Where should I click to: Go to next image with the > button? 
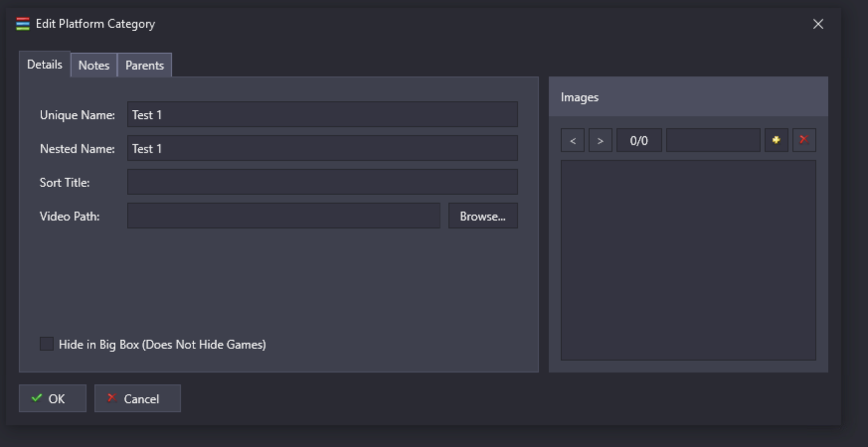pos(601,140)
